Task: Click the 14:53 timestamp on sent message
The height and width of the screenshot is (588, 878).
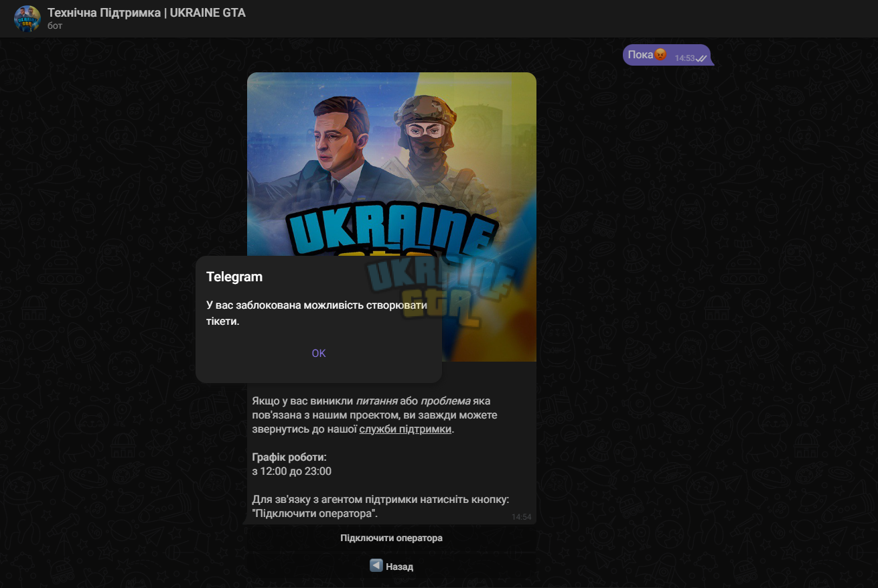Action: click(684, 58)
